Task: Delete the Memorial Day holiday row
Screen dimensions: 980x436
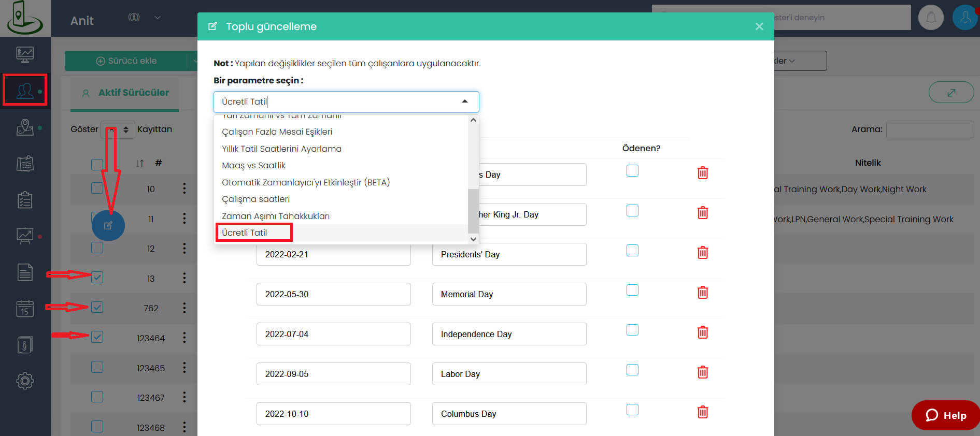Action: coord(702,293)
